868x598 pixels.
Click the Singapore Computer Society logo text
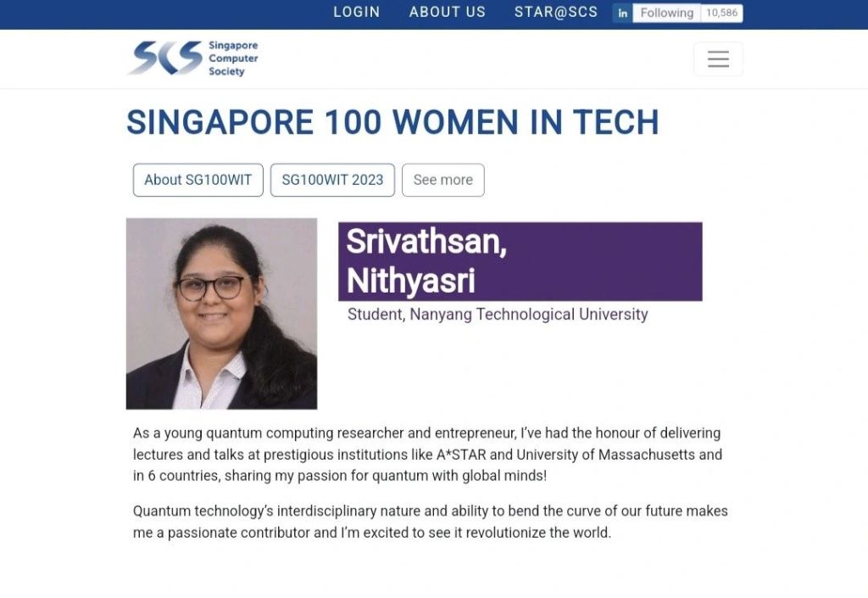point(233,59)
